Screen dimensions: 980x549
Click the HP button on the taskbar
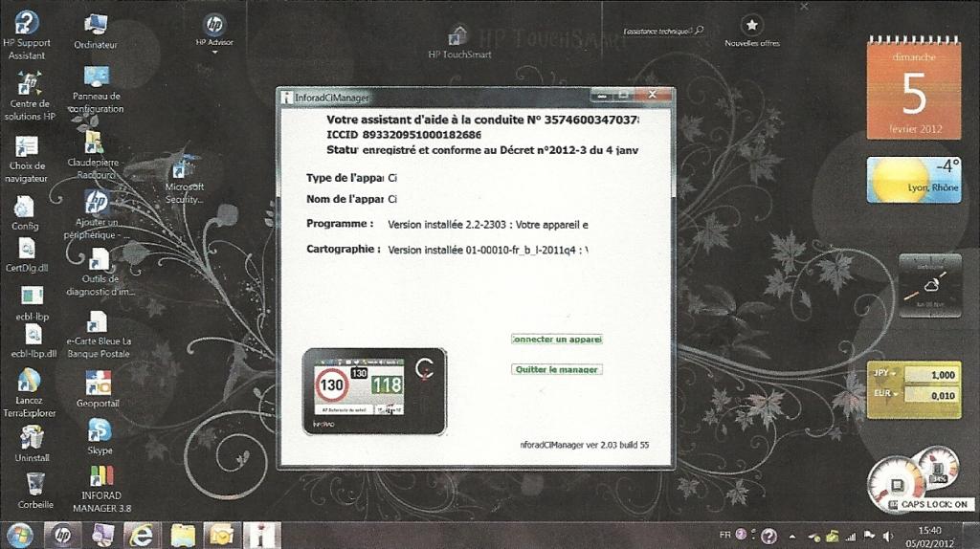(62, 536)
